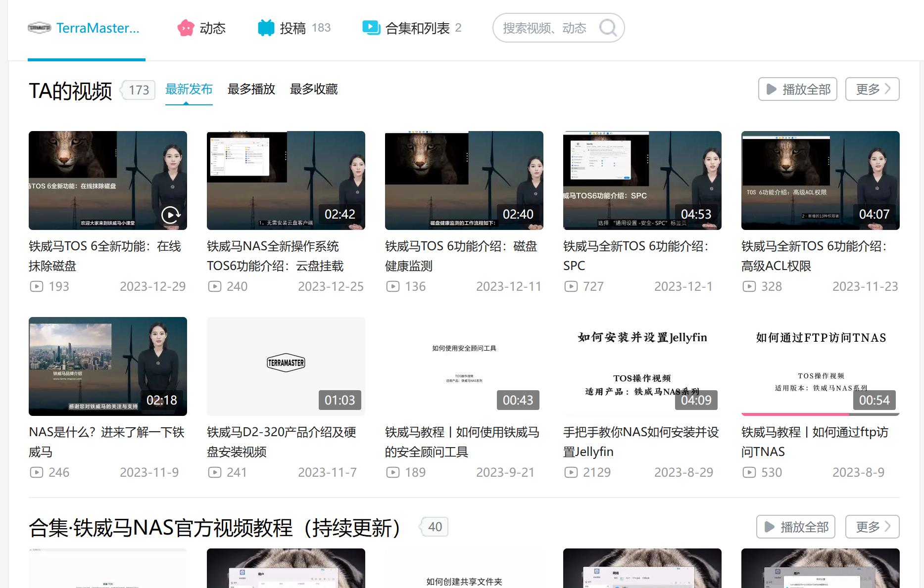Open title 铁威马全新TOS 6功能介绍：高级ACL权限
The height and width of the screenshot is (588, 924).
[814, 256]
